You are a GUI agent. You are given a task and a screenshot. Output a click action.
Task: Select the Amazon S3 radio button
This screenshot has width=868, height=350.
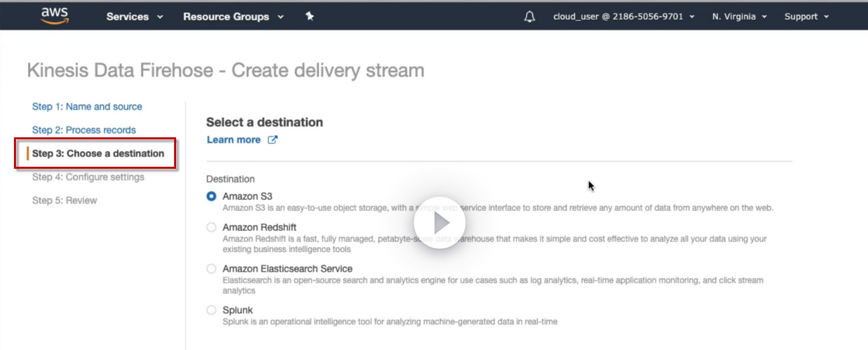(212, 196)
